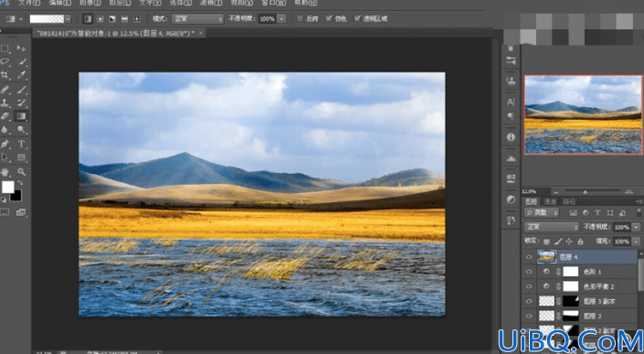This screenshot has height=354, width=644.
Task: Open options bar opacity slider arrow
Action: pyautogui.click(x=281, y=19)
